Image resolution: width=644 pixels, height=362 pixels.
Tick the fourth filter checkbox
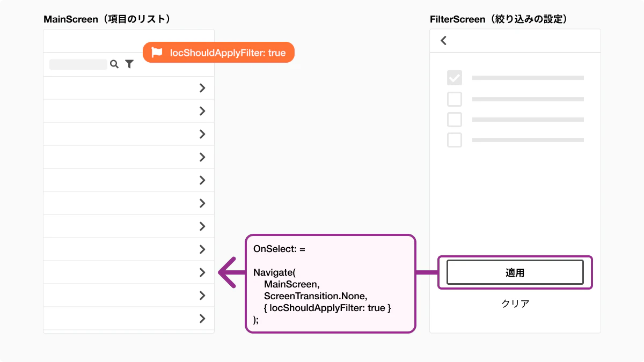pos(455,140)
